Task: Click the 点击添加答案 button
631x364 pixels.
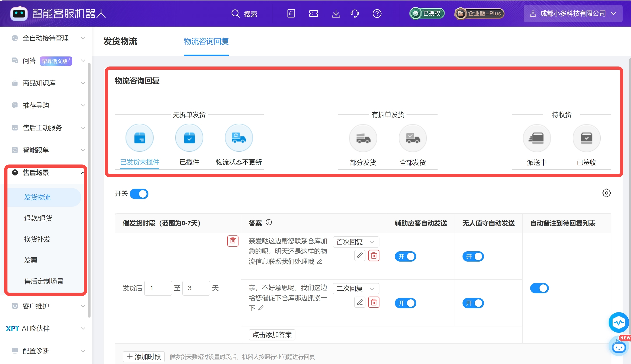Action: click(x=272, y=335)
